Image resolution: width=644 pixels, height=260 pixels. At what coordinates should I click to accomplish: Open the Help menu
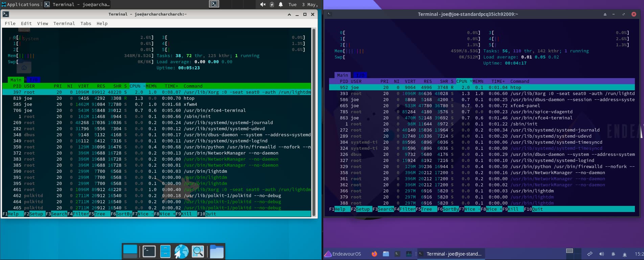click(102, 23)
